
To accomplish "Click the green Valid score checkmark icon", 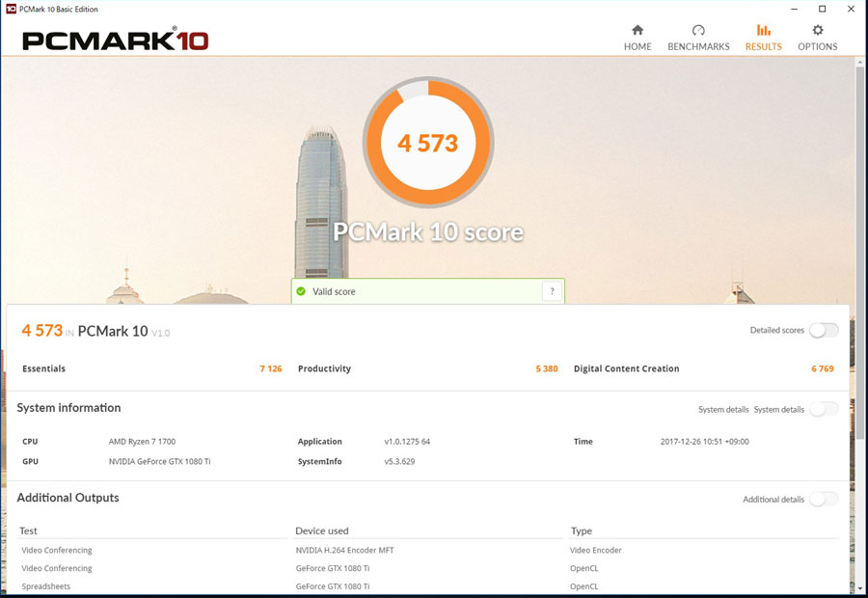I will pyautogui.click(x=301, y=291).
